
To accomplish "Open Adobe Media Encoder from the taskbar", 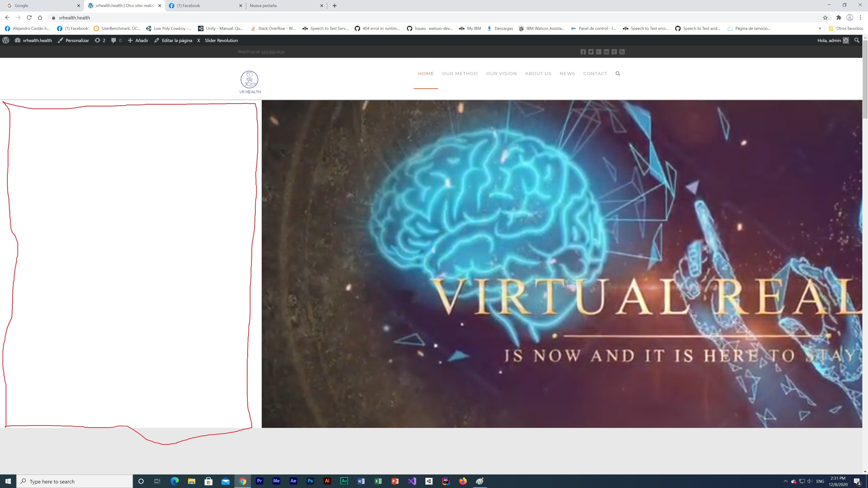I will tap(276, 481).
